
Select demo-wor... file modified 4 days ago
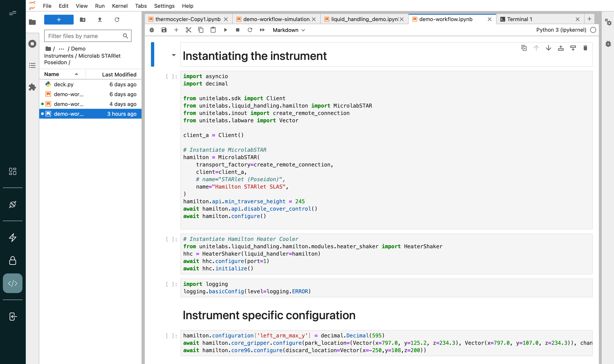tap(90, 104)
